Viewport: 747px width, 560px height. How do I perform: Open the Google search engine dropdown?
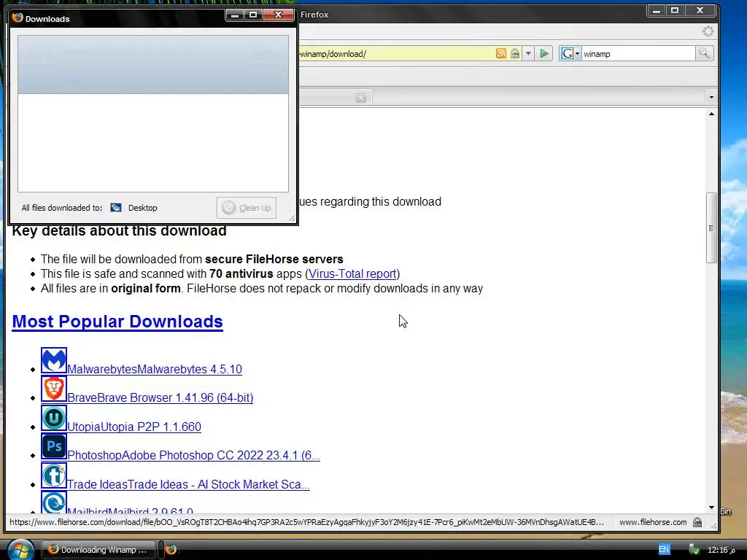[570, 54]
